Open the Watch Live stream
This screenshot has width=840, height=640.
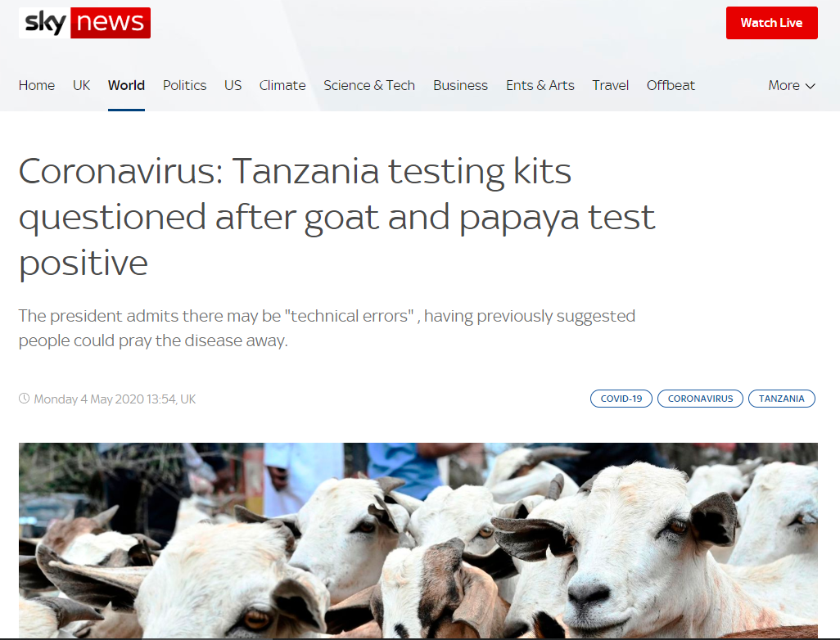[x=771, y=23]
